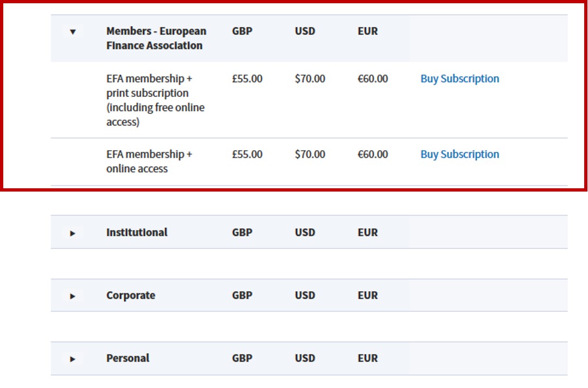Collapse the Members - European Finance Association section
This screenshot has width=588, height=388.
tap(73, 32)
